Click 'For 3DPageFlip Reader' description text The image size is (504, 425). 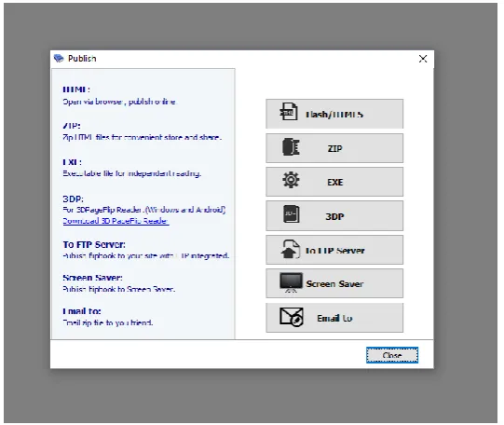[144, 210]
